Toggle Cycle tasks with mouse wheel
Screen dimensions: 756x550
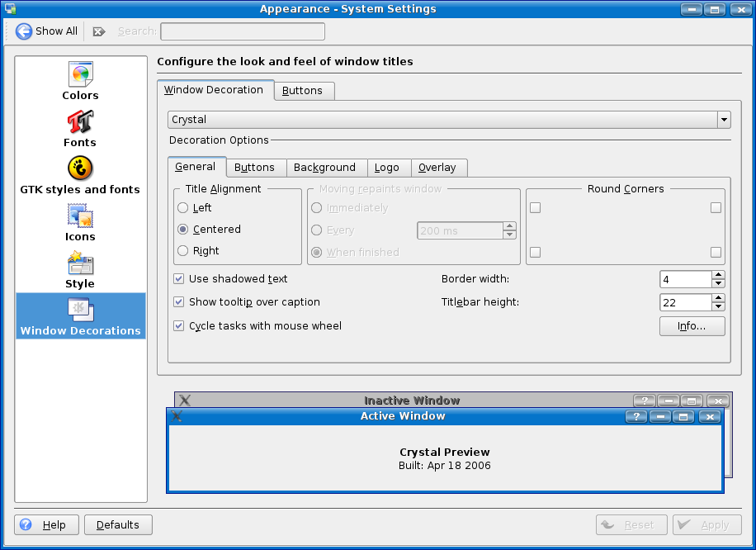tap(179, 326)
